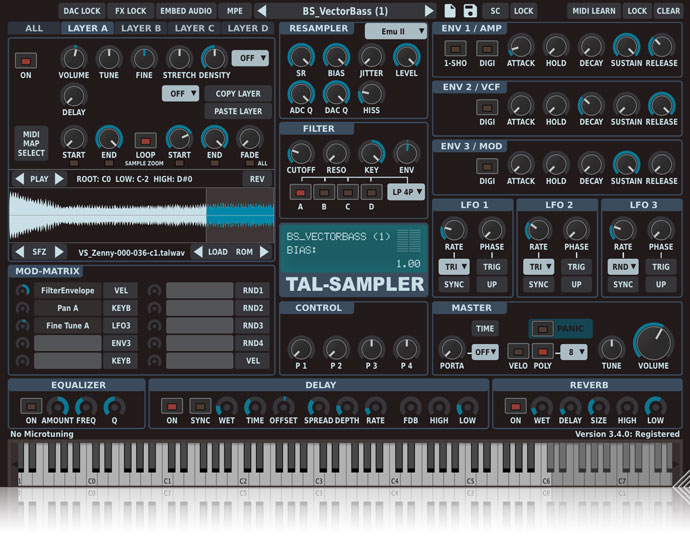Click the new preset file icon
Image resolution: width=690 pixels, height=537 pixels.
[x=449, y=10]
